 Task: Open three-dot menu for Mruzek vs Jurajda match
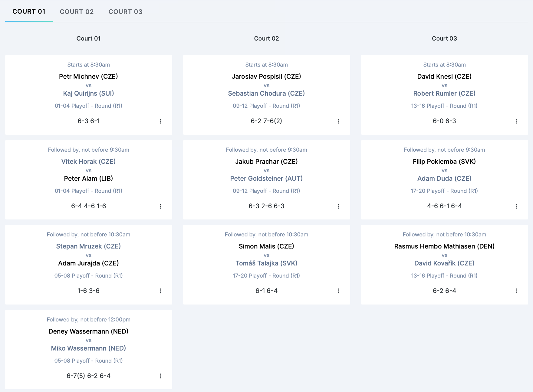(160, 291)
